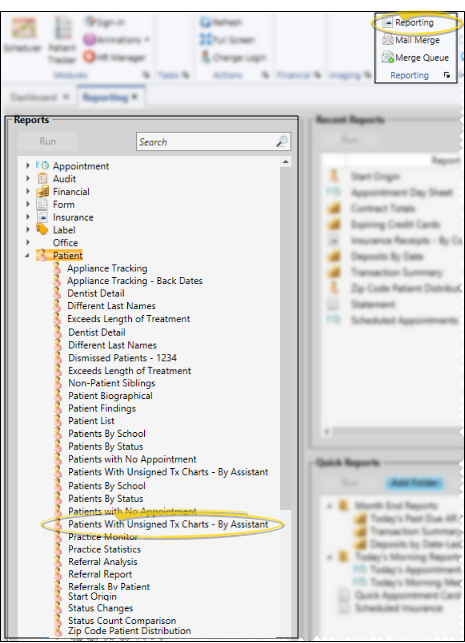Open the Mail Merge tool

click(411, 40)
